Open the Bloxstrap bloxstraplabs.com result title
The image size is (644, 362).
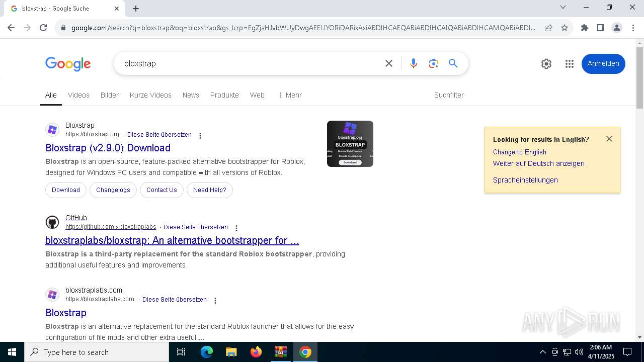[x=66, y=313]
